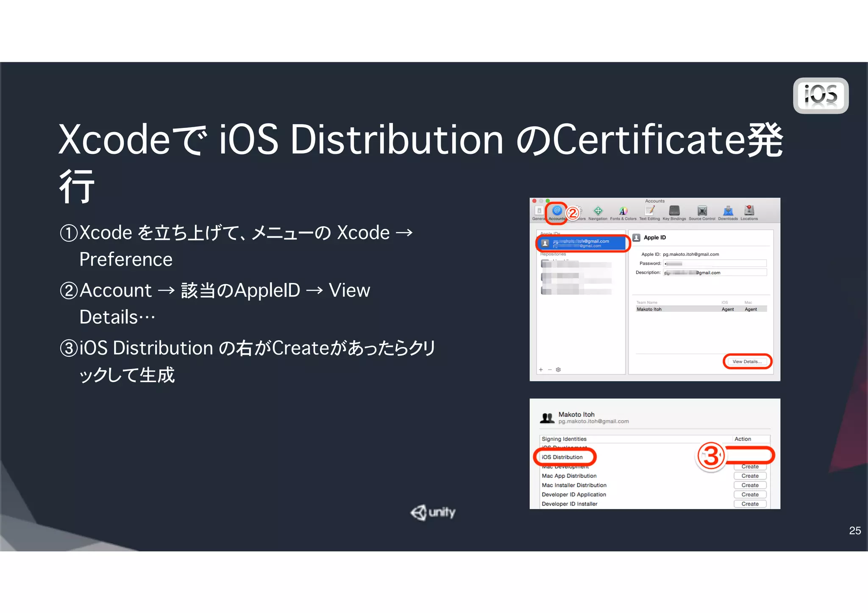This screenshot has width=868, height=613.
Task: Open Key Bindings preferences
Action: (674, 213)
